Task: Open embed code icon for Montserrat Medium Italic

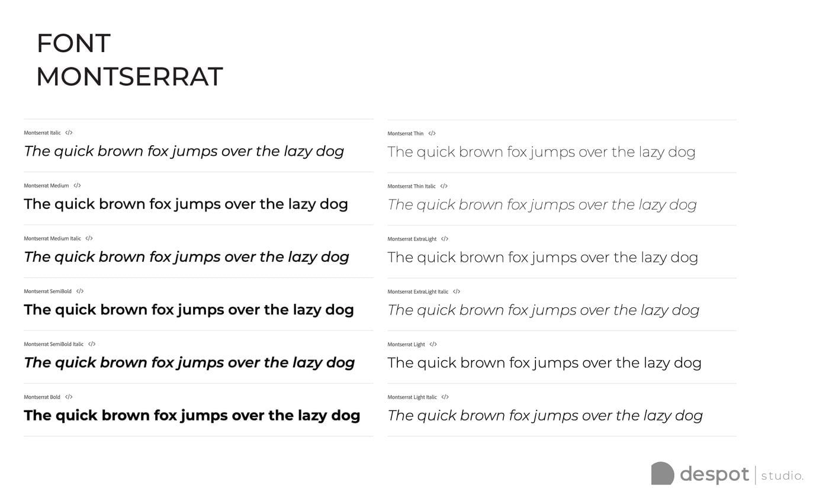Action: 89,239
